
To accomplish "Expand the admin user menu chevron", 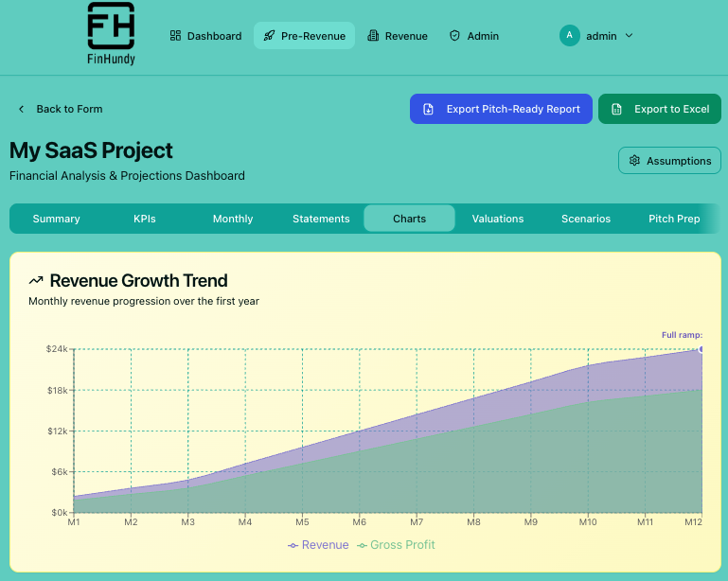I will tap(630, 36).
